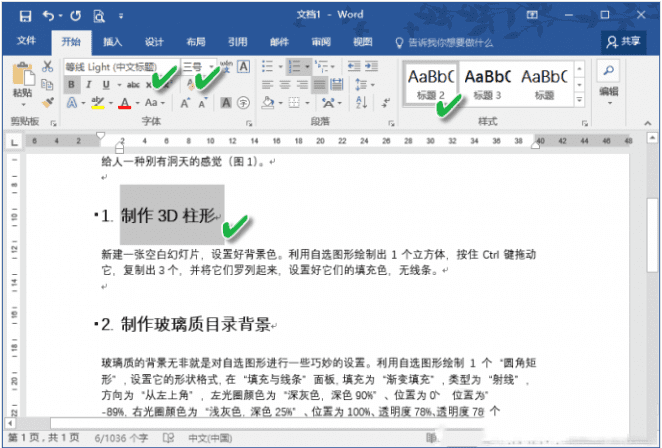Toggle justified alignment
The height and width of the screenshot is (448, 662).
pos(320,84)
